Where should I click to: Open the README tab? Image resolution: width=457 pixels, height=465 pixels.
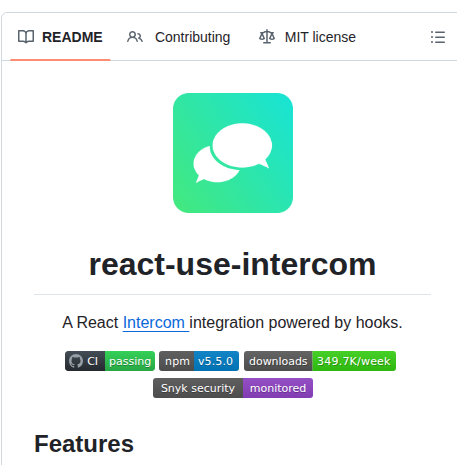click(60, 37)
